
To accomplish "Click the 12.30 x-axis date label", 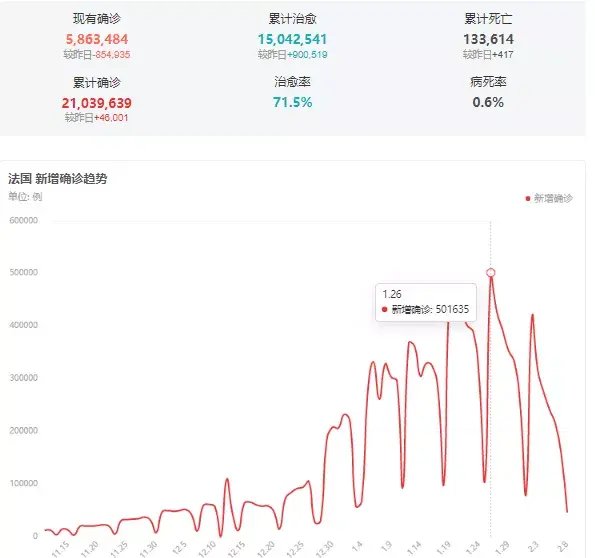I will click(324, 549).
